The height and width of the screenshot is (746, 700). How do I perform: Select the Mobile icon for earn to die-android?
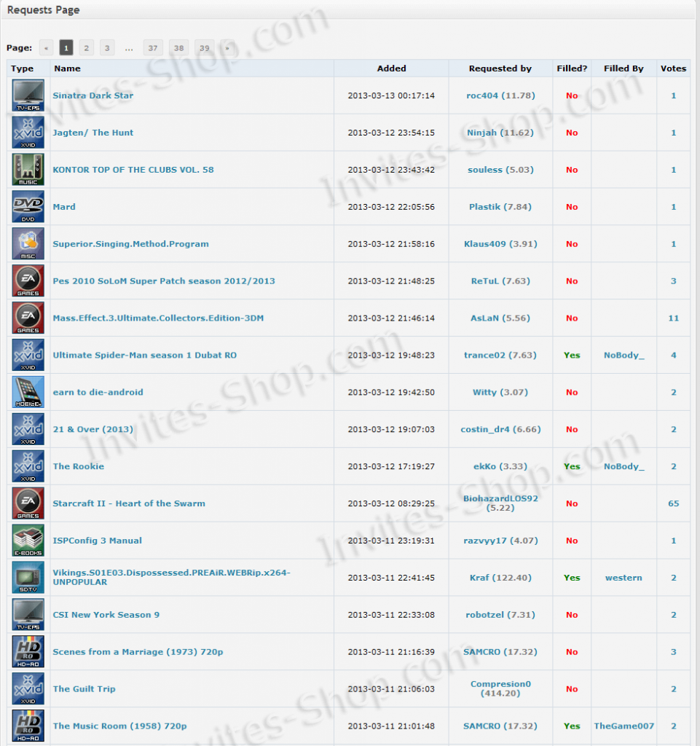click(27, 392)
